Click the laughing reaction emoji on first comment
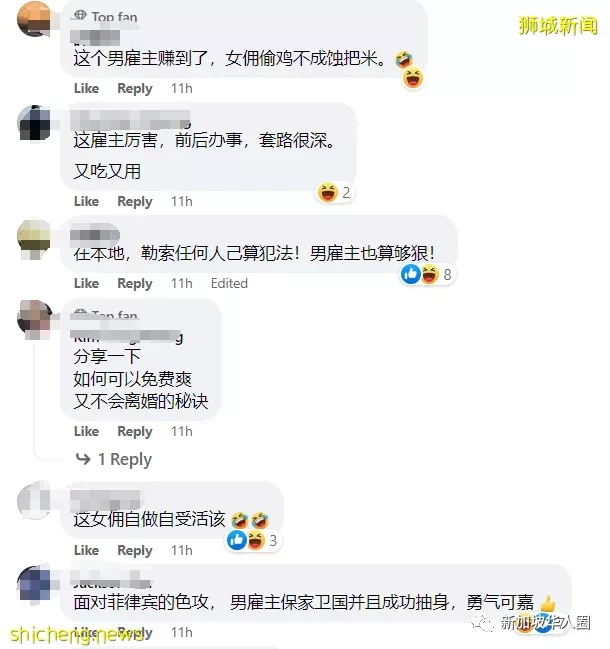Viewport: 610px width, 649px height. point(413,78)
